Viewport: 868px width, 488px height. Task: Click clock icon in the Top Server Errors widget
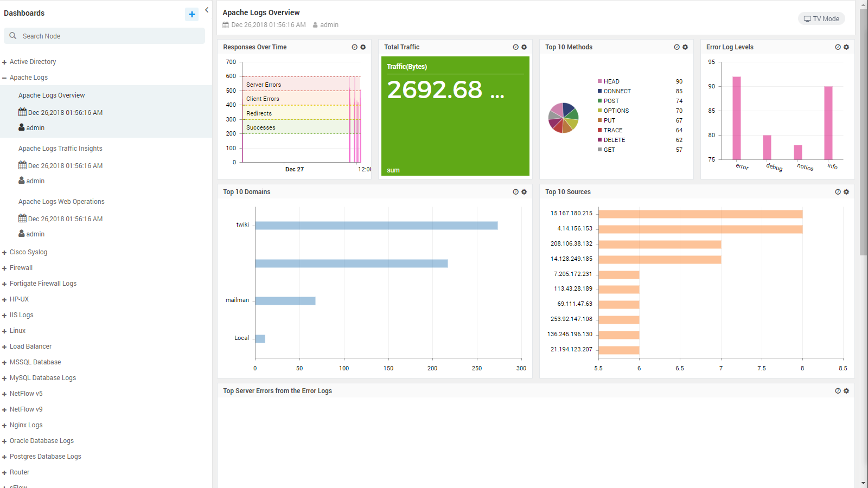838,391
